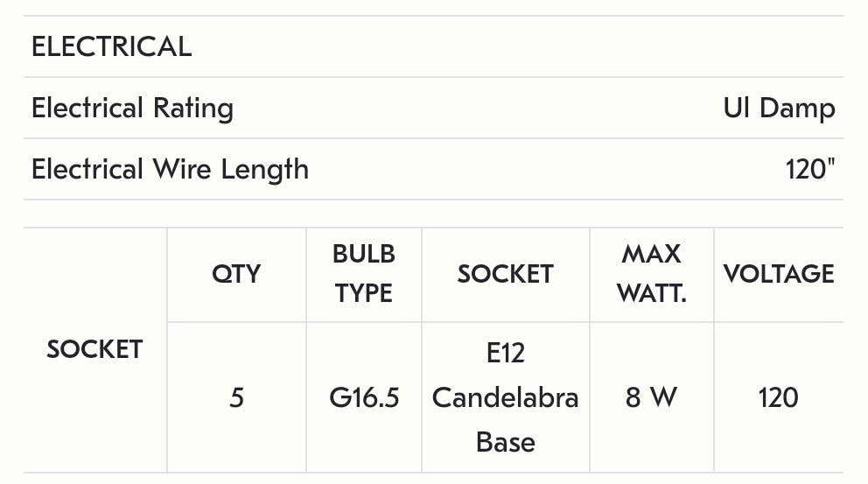Click the ELECTRICAL section heading

click(111, 47)
